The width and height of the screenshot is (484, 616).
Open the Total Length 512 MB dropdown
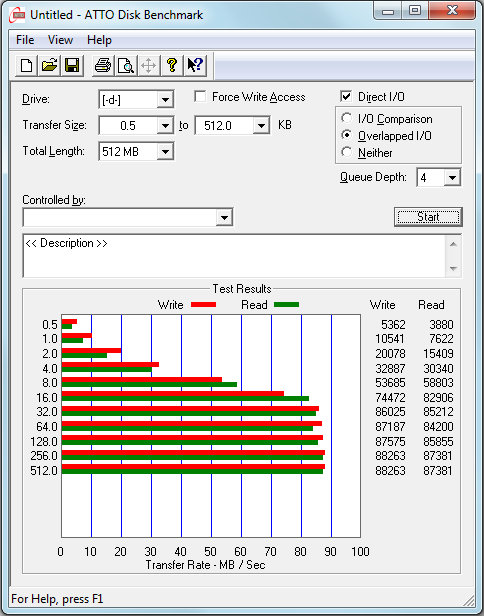tap(165, 151)
